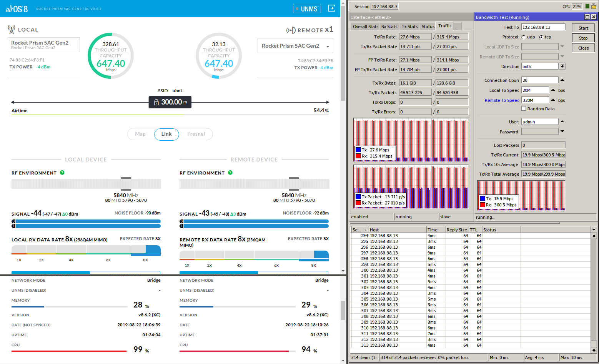Viewport: 599px width, 364px height.
Task: Expand remote device Rocket Prism selector
Action: click(328, 47)
